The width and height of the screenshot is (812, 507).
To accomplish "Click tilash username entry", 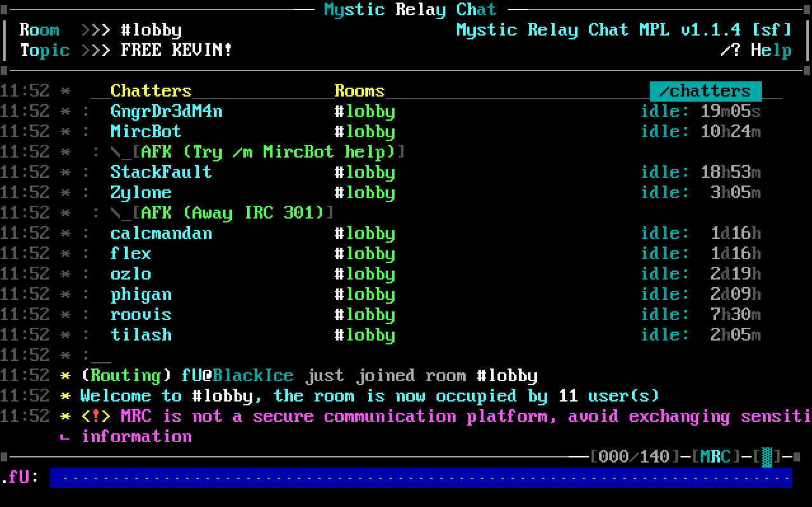I will pyautogui.click(x=141, y=335).
